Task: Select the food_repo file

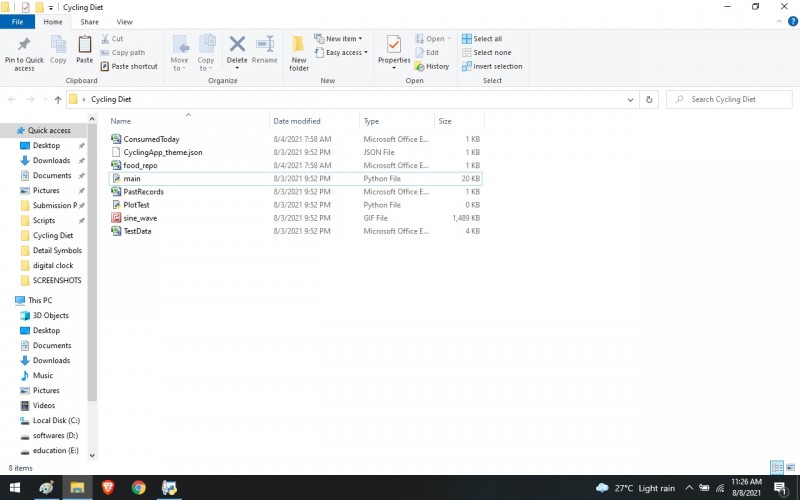Action: point(295,165)
